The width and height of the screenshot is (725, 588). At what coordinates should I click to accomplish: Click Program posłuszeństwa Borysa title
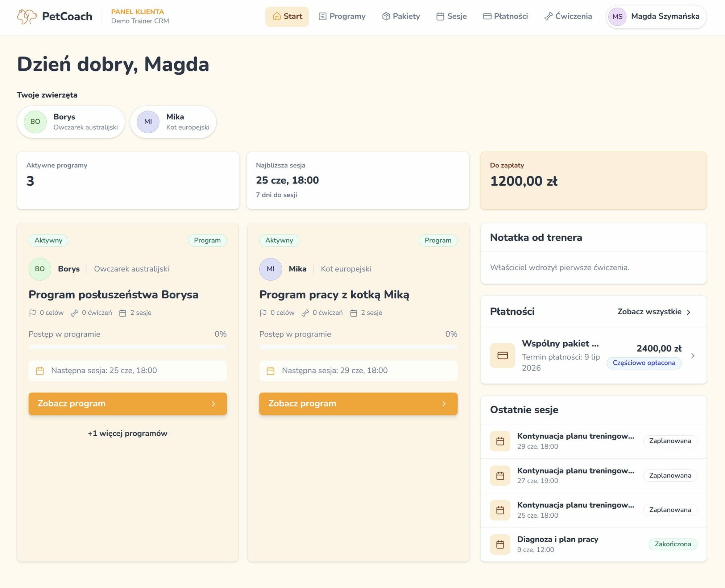[113, 295]
